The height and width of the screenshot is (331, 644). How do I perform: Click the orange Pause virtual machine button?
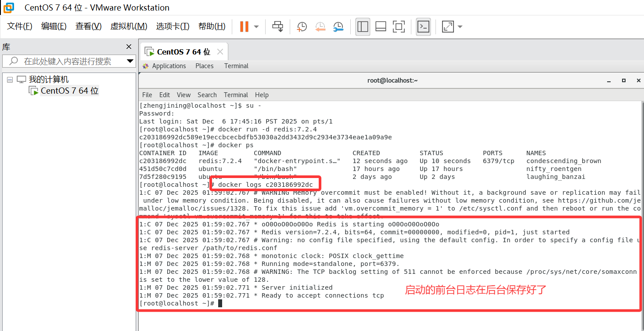(244, 26)
